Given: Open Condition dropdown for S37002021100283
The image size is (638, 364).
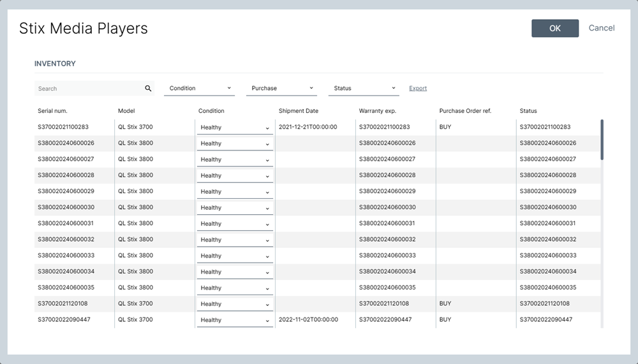Looking at the screenshot, I should point(235,127).
